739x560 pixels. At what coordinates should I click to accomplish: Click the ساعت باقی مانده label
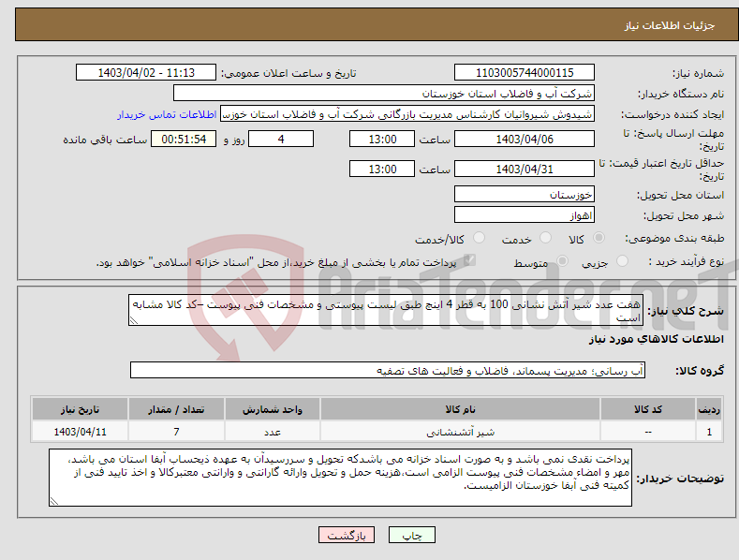(105, 140)
